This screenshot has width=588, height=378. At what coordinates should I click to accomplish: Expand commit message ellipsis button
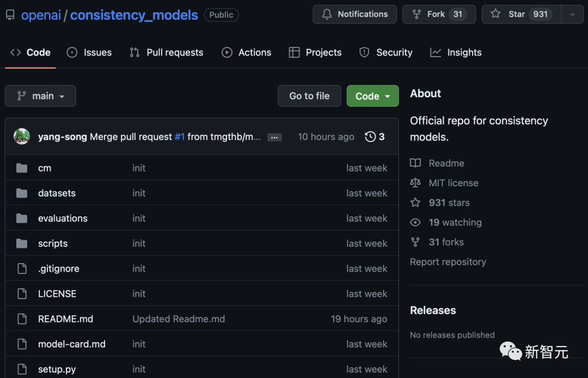coord(274,137)
